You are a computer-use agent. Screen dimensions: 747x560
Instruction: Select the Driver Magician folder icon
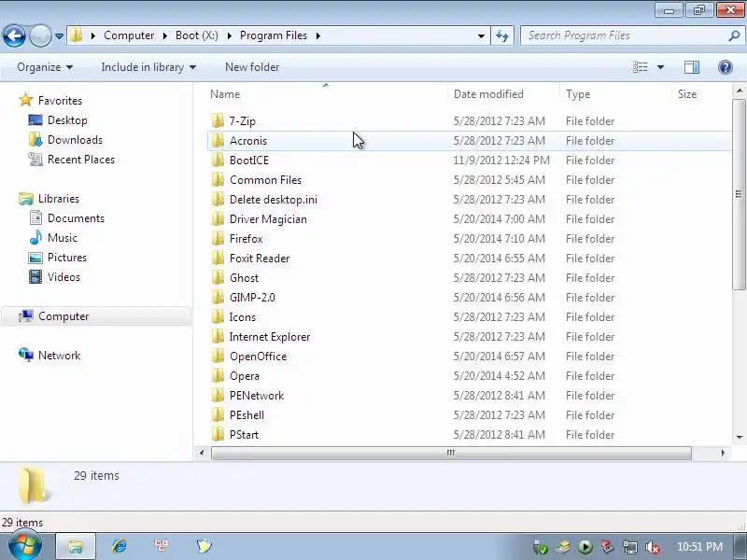pos(218,218)
